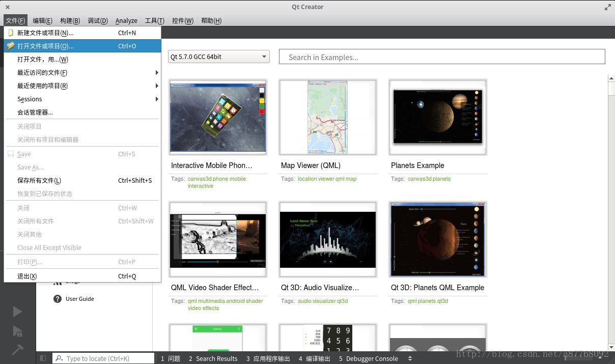Click the examples vertical scrollbar thumb
The image size is (615, 364).
(611, 88)
